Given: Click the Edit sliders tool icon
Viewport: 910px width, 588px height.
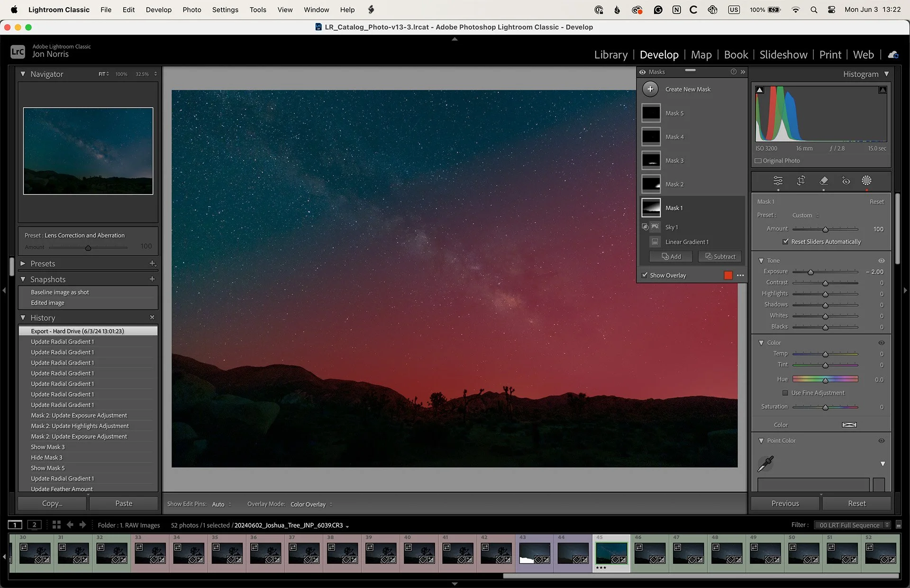Looking at the screenshot, I should 778,181.
